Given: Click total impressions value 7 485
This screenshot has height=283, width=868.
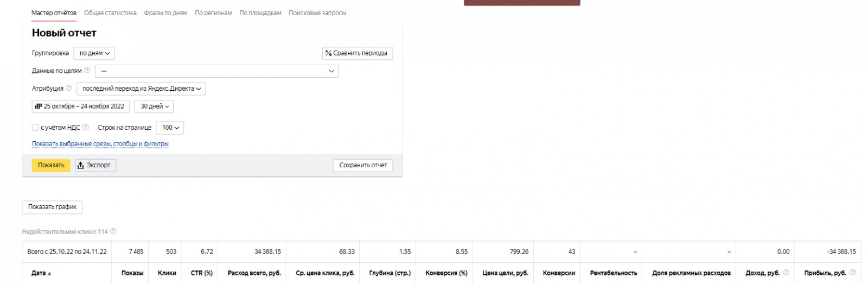Looking at the screenshot, I should tap(136, 252).
